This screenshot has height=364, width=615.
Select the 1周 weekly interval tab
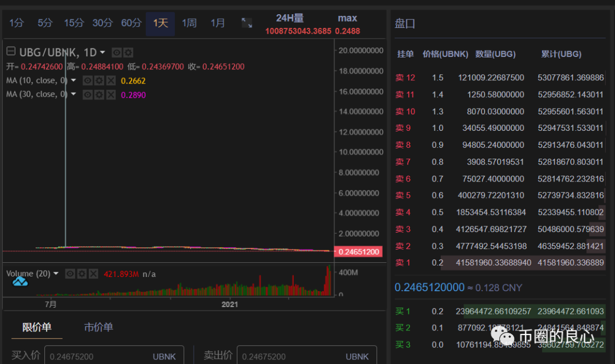(189, 23)
